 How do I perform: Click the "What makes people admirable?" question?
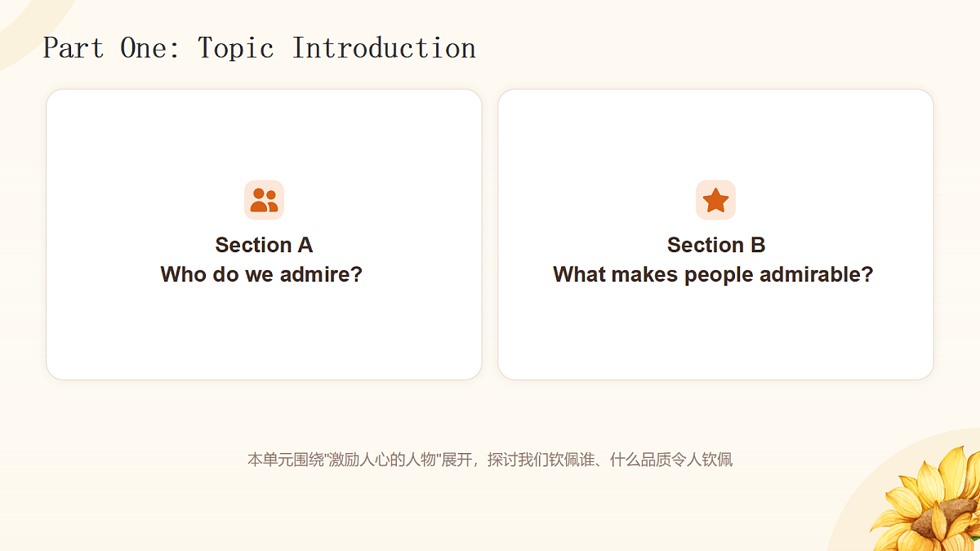[x=713, y=274]
